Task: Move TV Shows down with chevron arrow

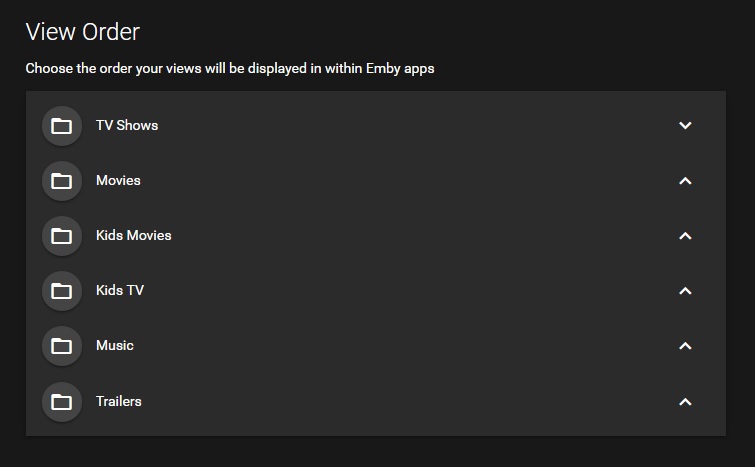Action: tap(685, 126)
